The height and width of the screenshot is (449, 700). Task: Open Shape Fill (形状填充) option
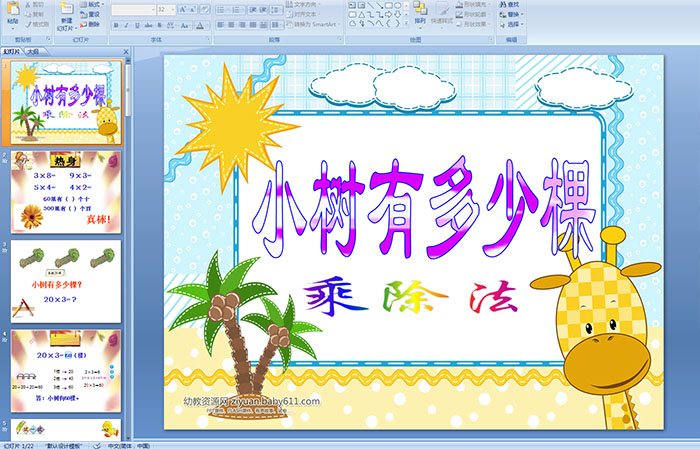coord(473,4)
